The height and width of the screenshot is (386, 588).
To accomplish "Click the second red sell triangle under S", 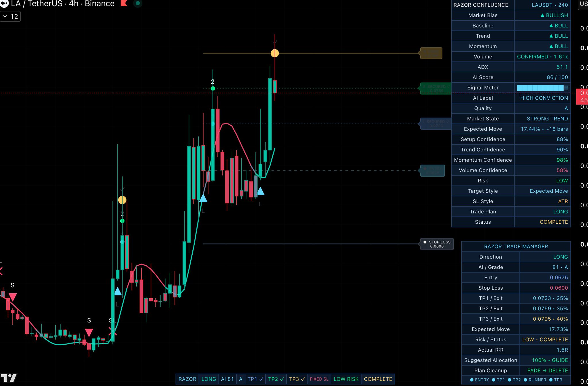I will (x=89, y=333).
